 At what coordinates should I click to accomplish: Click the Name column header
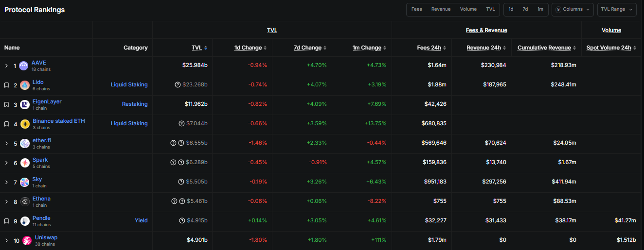[12, 48]
